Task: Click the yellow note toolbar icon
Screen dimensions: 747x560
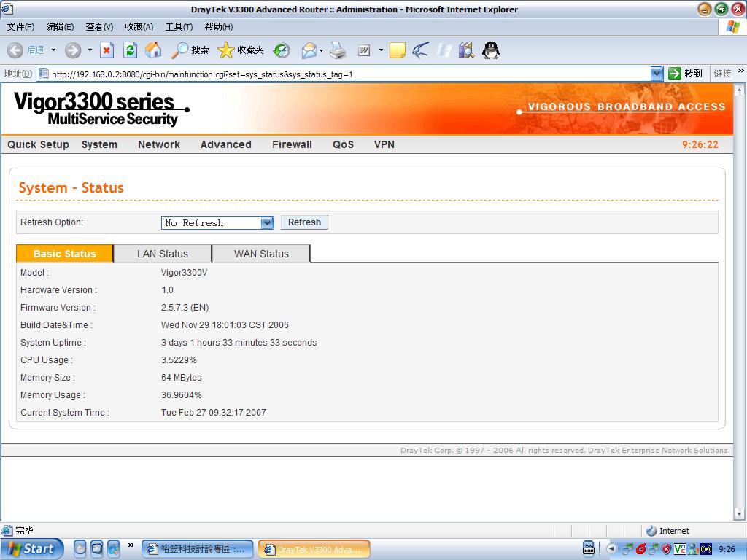Action: [398, 50]
